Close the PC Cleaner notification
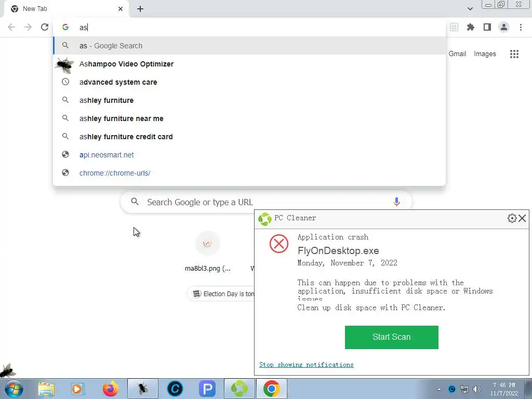 pos(522,218)
